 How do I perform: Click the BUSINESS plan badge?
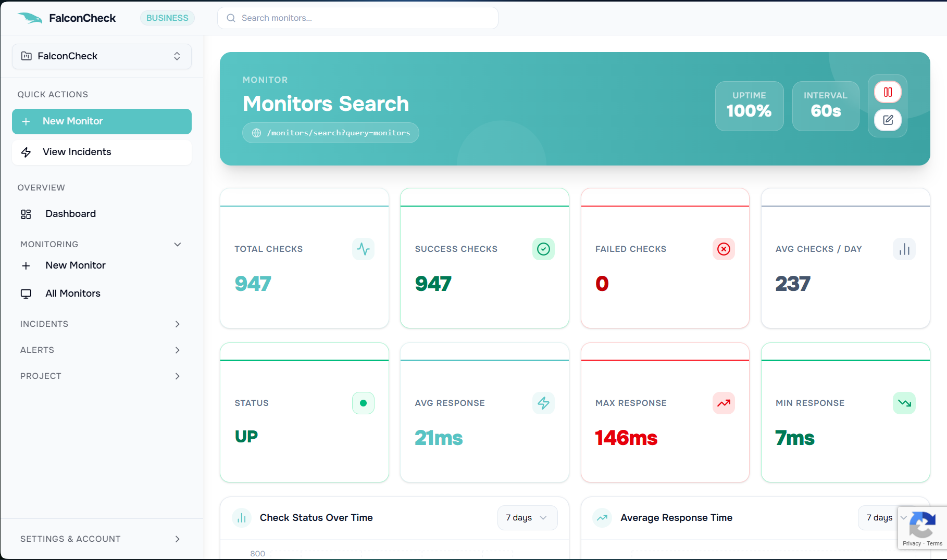tap(167, 18)
